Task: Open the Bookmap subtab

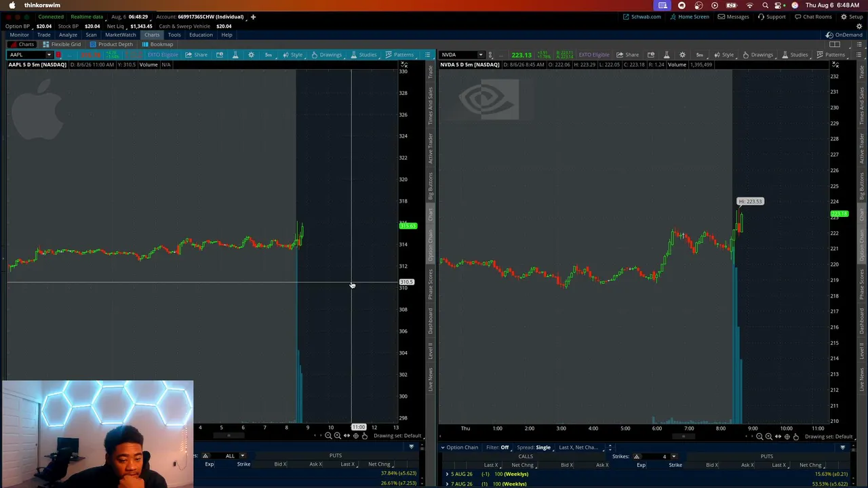Action: pyautogui.click(x=157, y=44)
